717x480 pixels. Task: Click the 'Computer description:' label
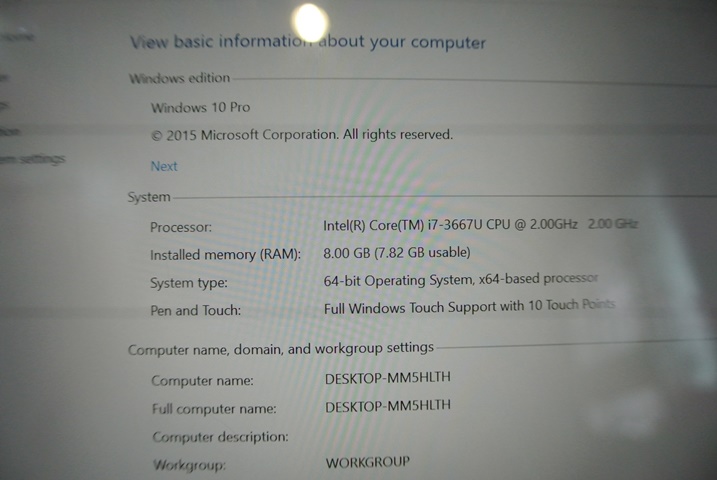click(220, 437)
